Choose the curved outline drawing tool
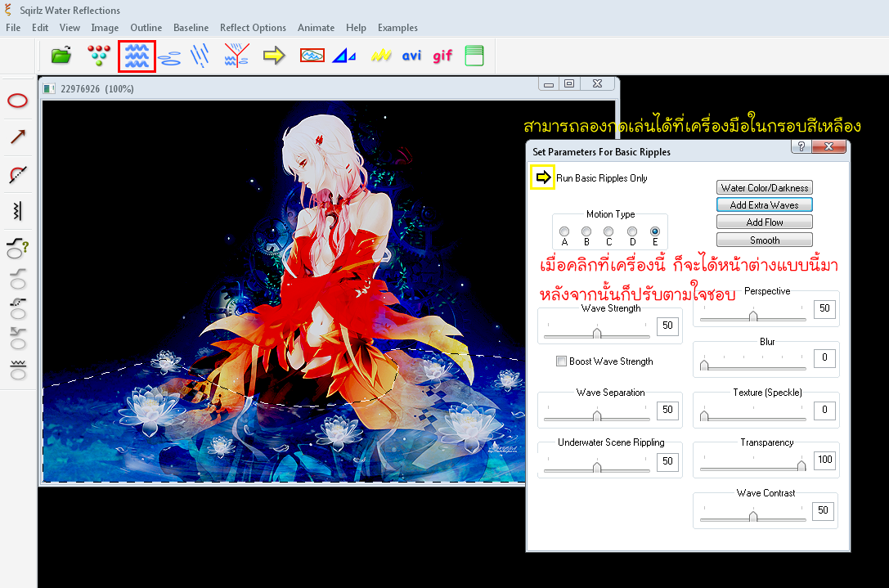 pos(17,174)
